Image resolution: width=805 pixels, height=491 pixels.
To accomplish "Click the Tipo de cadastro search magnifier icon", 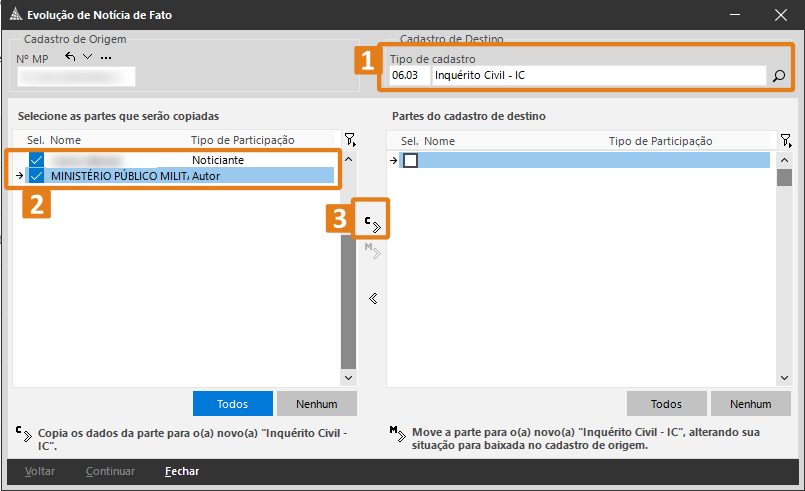I will [x=779, y=76].
